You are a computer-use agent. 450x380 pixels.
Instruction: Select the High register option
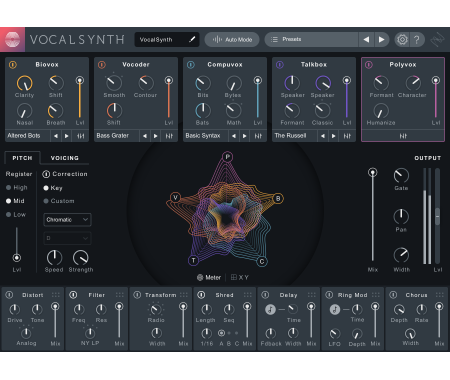point(17,188)
